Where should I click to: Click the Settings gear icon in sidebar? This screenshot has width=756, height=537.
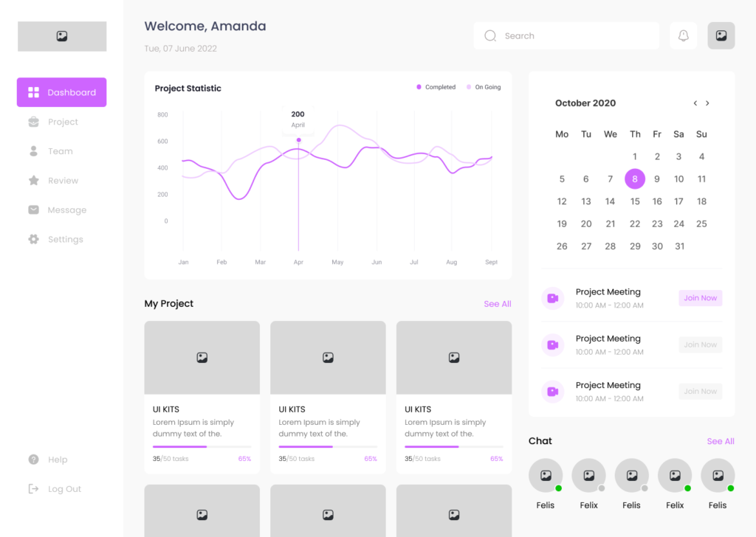(33, 240)
